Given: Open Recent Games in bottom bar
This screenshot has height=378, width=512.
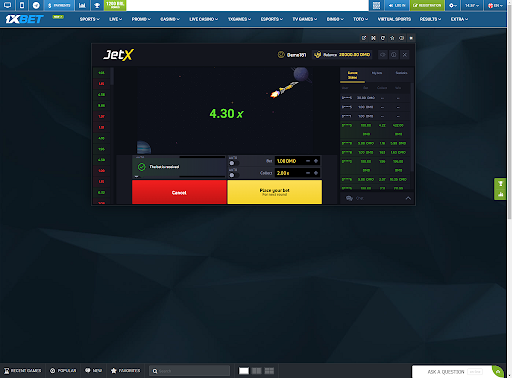Looking at the screenshot, I should (22, 371).
